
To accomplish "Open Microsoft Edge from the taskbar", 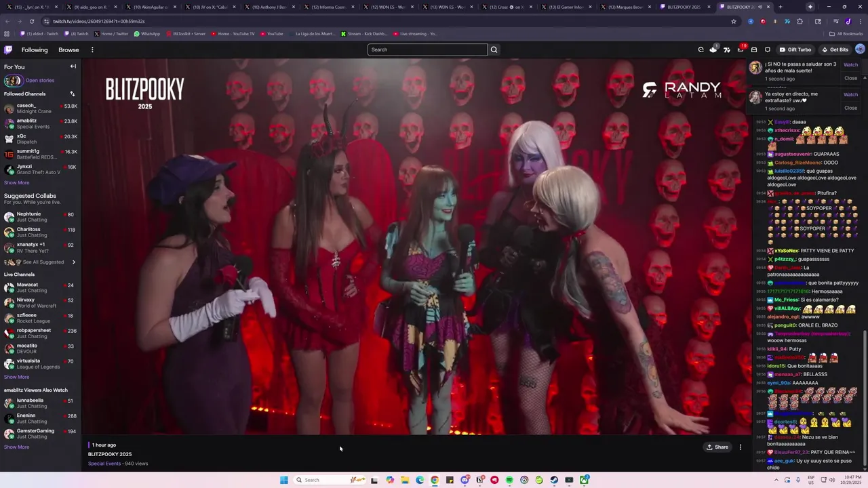I will click(x=420, y=480).
